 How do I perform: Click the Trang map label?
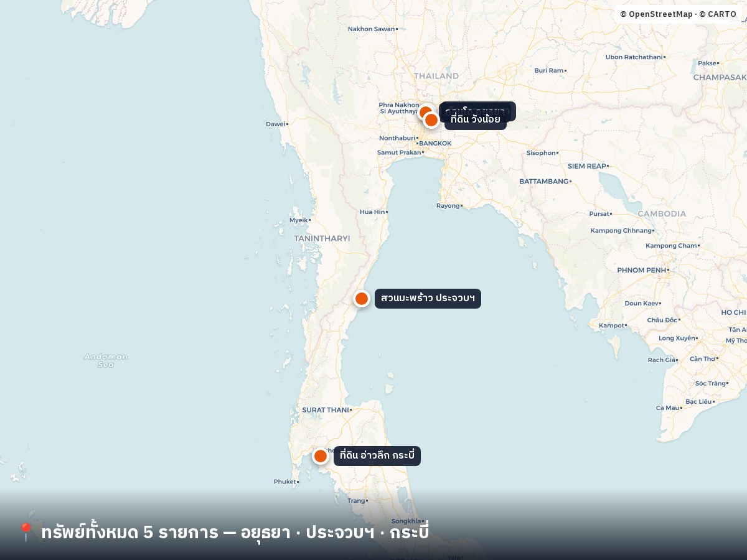[x=357, y=501]
